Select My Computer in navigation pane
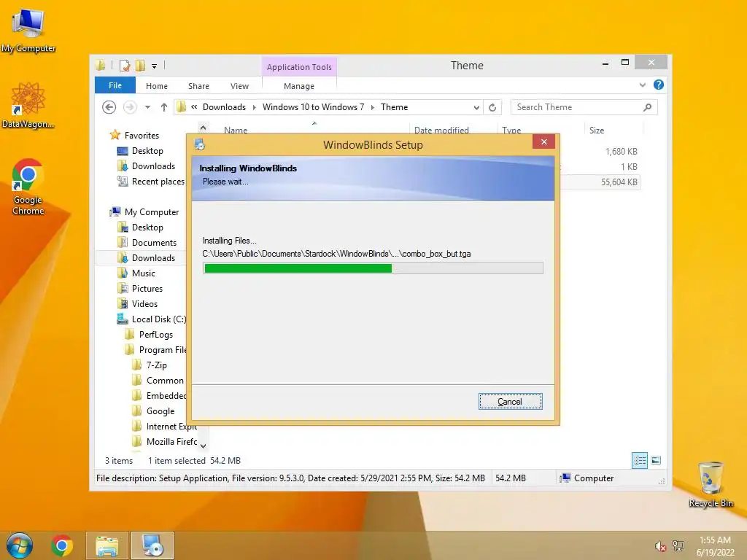The width and height of the screenshot is (747, 560). [152, 212]
